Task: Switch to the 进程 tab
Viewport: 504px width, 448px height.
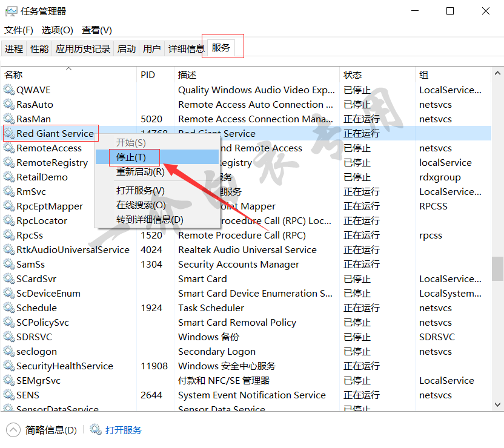Action: [x=14, y=49]
